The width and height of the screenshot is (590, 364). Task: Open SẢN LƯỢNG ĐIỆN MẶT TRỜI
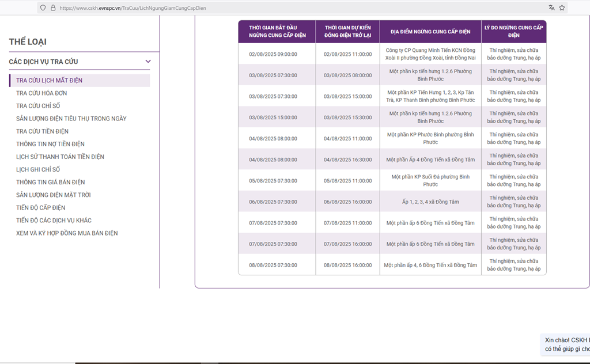coord(53,195)
